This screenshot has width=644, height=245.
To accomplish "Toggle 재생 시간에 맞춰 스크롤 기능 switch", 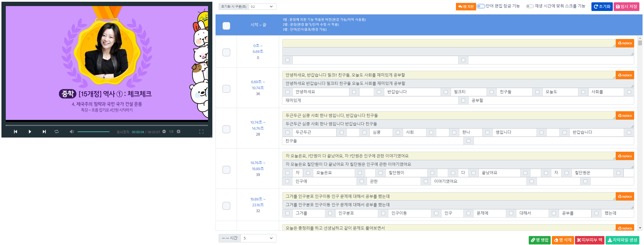I will point(530,6).
